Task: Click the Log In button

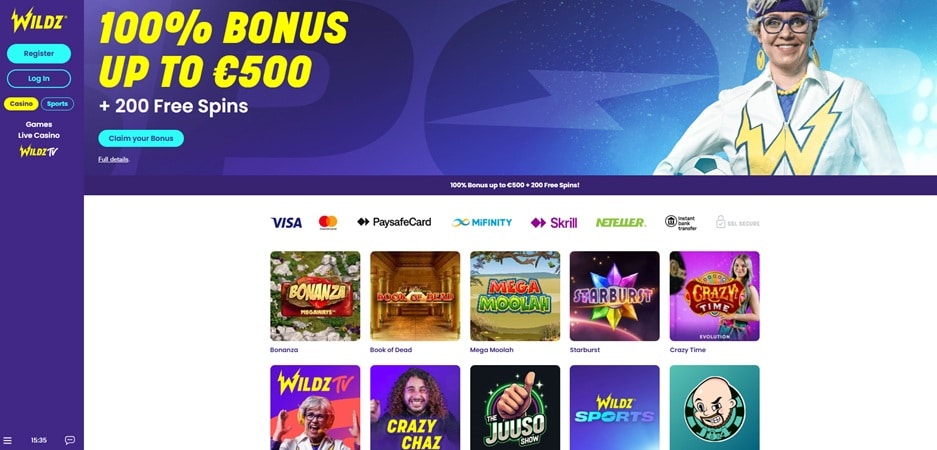Action: 39,79
